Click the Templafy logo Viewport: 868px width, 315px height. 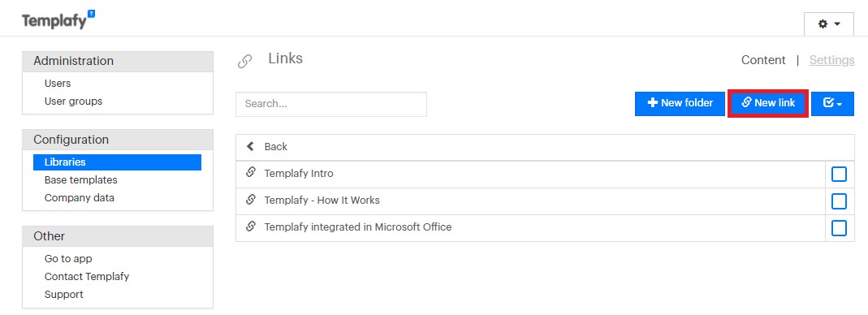point(58,20)
